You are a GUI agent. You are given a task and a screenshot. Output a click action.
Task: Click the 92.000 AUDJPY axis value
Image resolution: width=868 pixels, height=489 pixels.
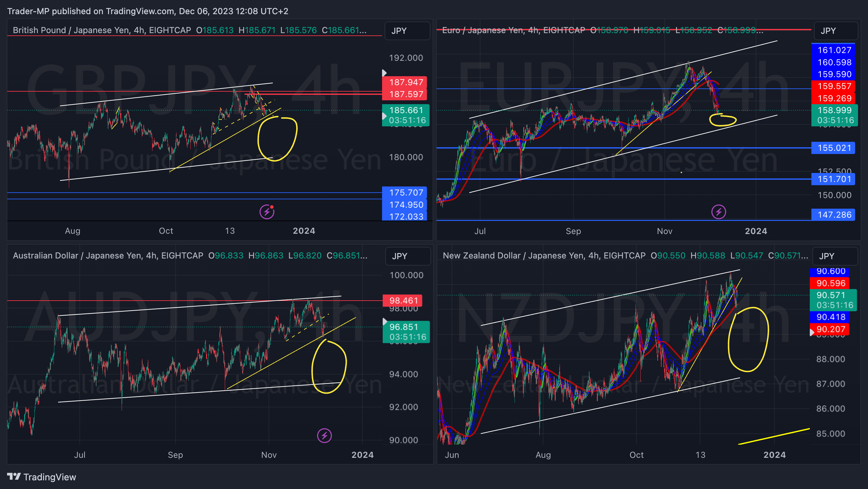tap(403, 407)
